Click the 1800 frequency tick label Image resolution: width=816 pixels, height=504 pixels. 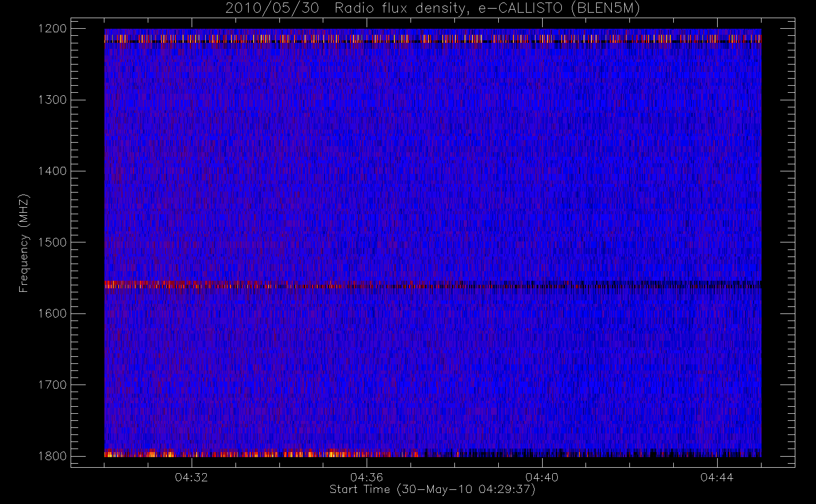click(52, 456)
